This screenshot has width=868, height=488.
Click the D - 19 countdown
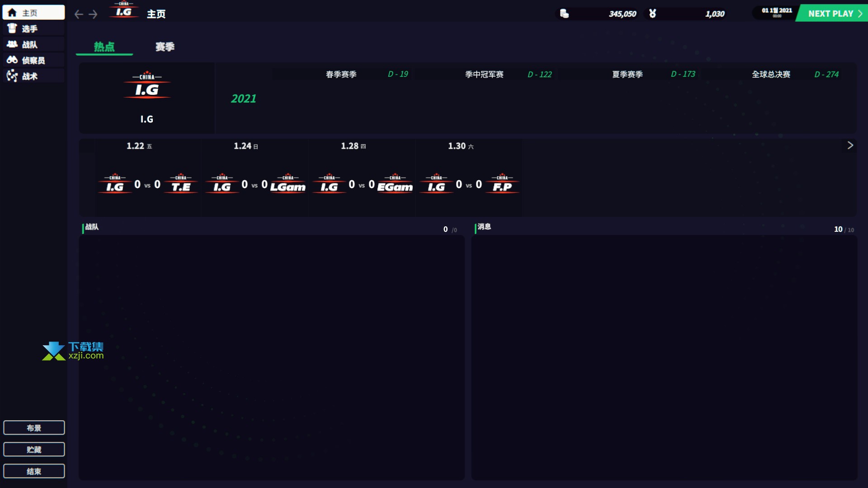coord(398,74)
